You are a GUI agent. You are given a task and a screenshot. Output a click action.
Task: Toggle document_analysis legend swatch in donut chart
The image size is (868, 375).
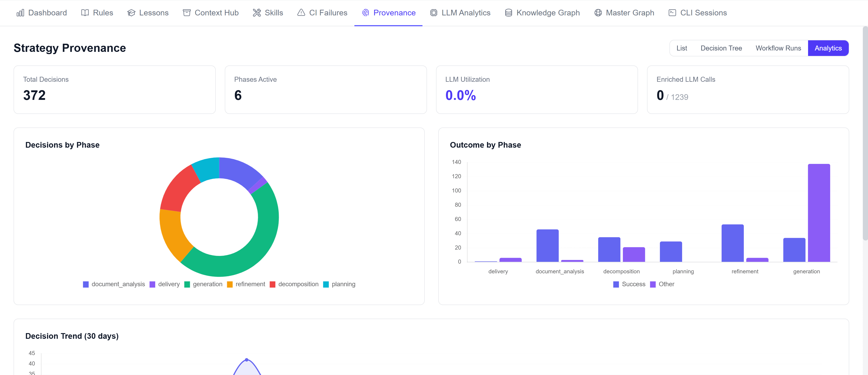[x=85, y=284]
